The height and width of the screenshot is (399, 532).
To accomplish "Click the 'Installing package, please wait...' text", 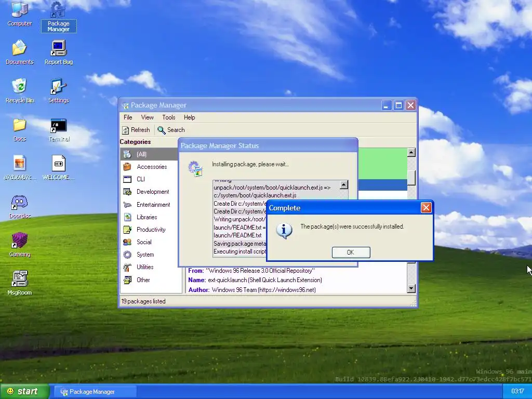I will [x=250, y=164].
